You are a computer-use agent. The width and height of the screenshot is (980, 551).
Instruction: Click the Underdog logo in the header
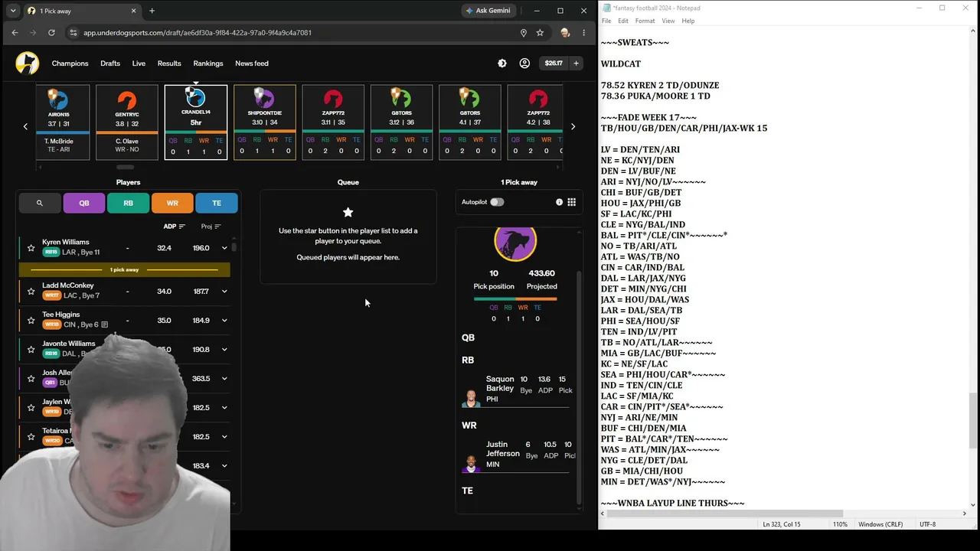click(27, 64)
